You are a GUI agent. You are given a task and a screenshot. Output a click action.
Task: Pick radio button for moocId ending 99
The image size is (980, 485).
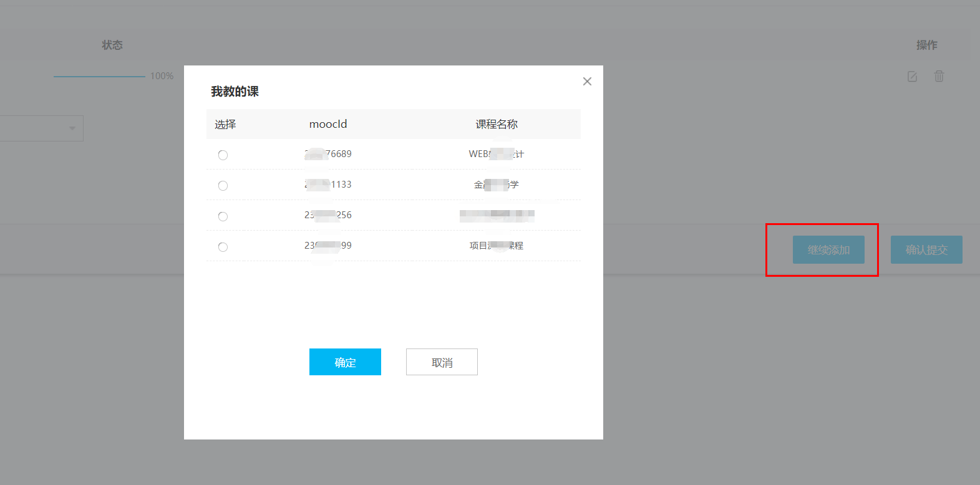tap(223, 247)
